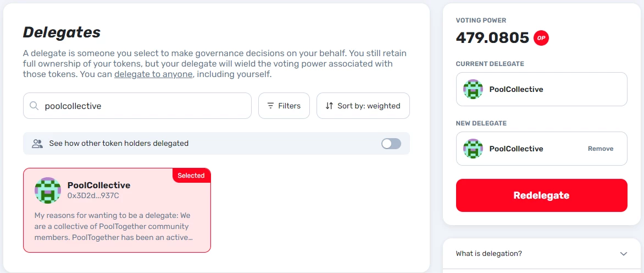Click the search magnifier icon

click(35, 106)
